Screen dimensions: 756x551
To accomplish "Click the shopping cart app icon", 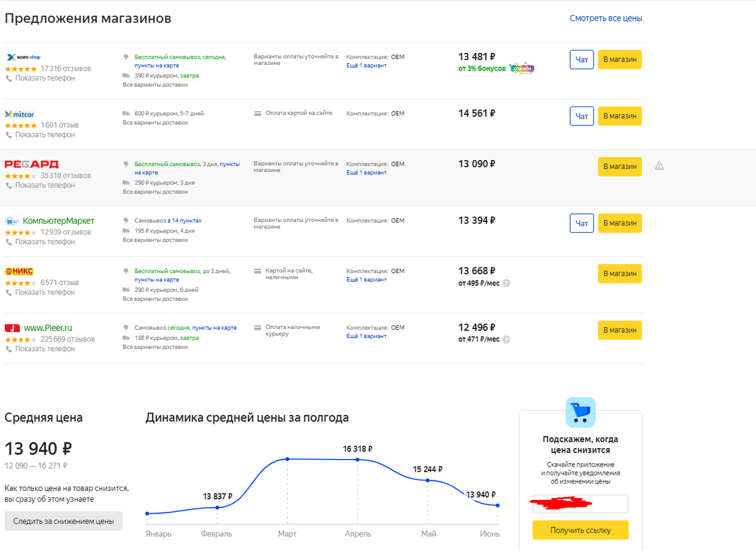I will click(580, 412).
